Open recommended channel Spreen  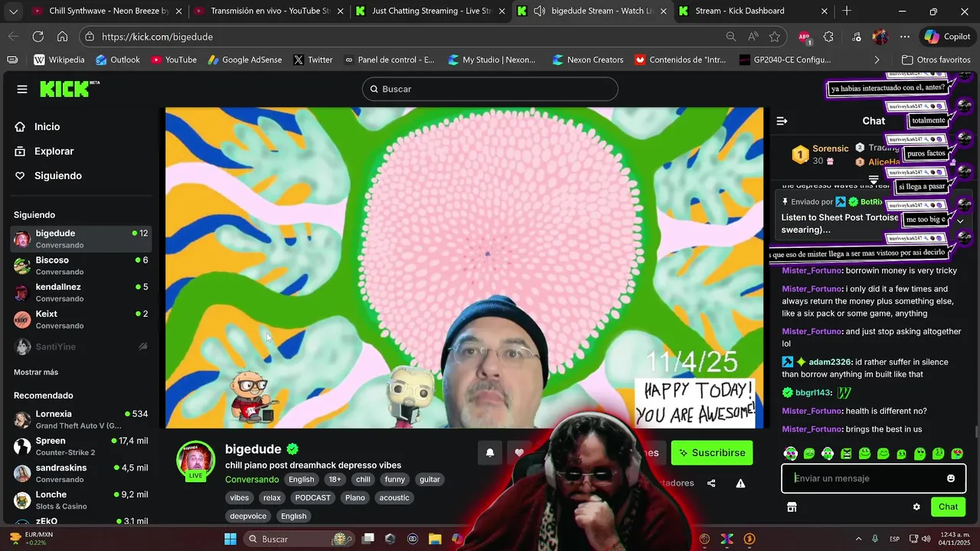point(80,446)
